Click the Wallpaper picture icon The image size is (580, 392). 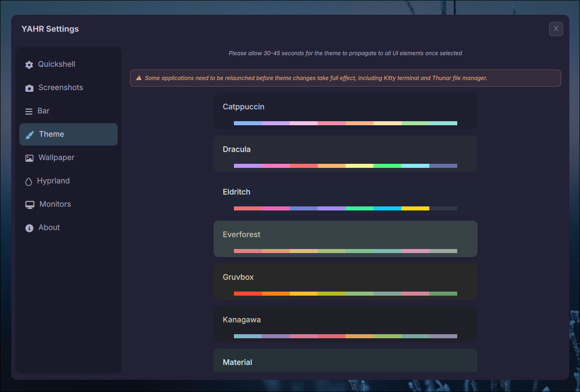click(29, 158)
